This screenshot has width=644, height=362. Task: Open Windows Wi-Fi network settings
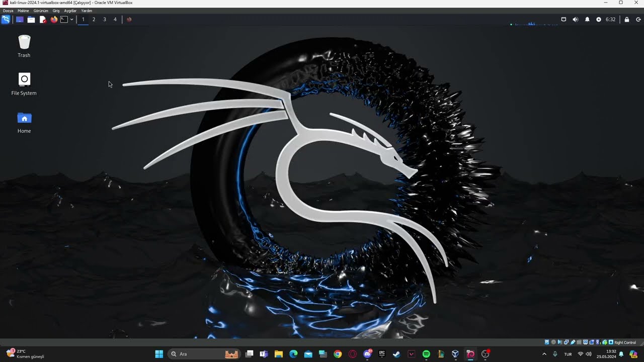581,354
